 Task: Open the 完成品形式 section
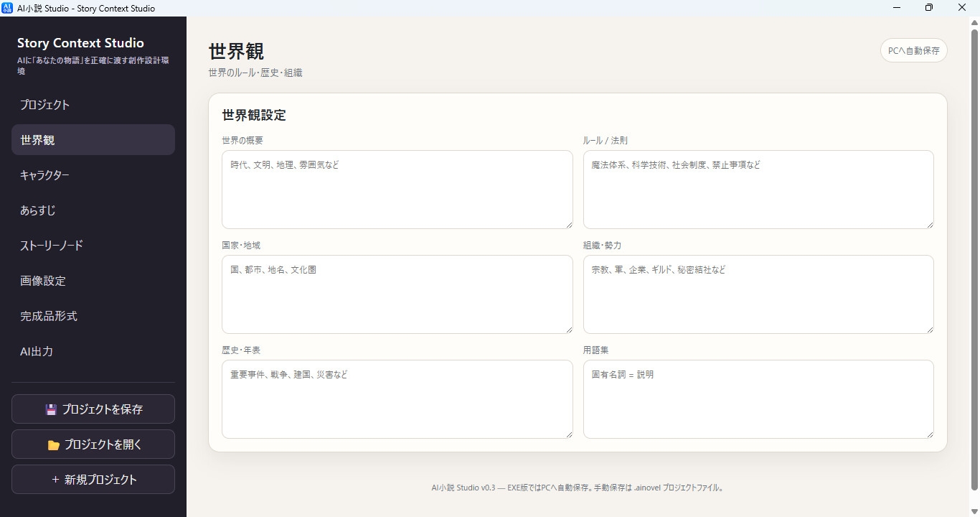[93, 316]
